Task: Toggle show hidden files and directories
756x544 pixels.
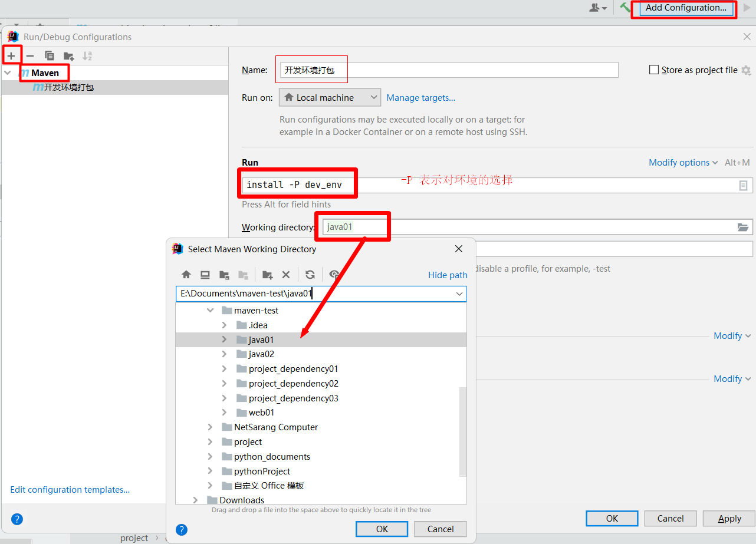Action: point(334,275)
